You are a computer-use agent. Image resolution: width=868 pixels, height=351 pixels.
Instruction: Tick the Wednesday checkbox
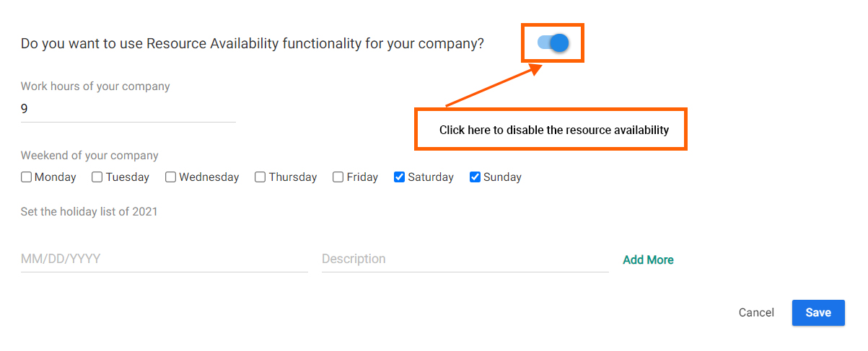click(x=171, y=177)
